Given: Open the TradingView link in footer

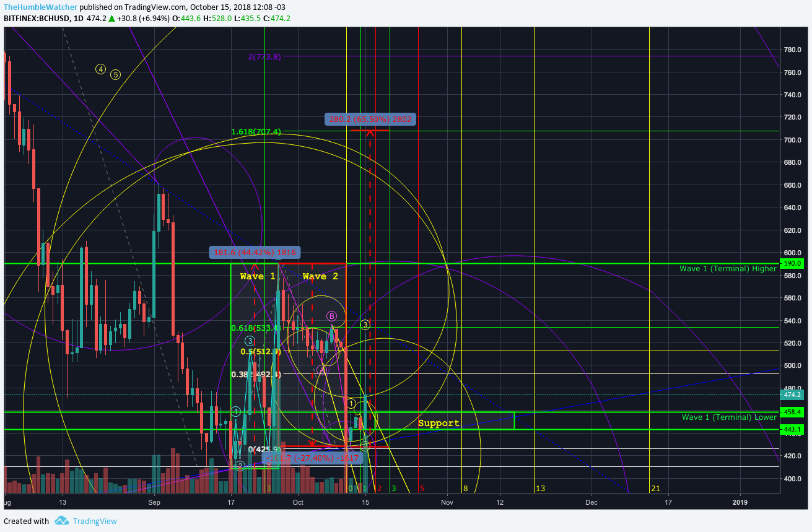Looking at the screenshot, I should click(95, 521).
